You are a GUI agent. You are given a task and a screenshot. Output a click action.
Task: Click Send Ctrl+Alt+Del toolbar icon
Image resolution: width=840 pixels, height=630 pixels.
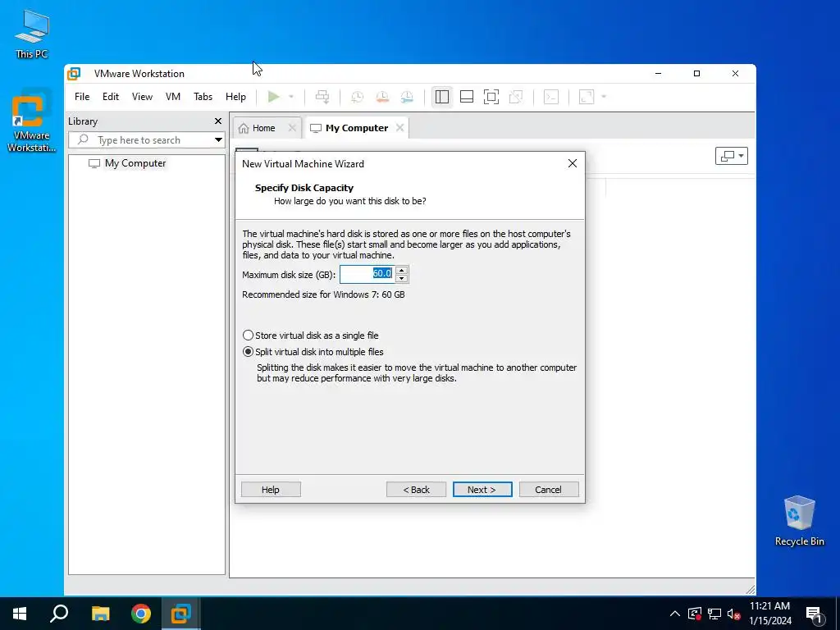click(322, 97)
